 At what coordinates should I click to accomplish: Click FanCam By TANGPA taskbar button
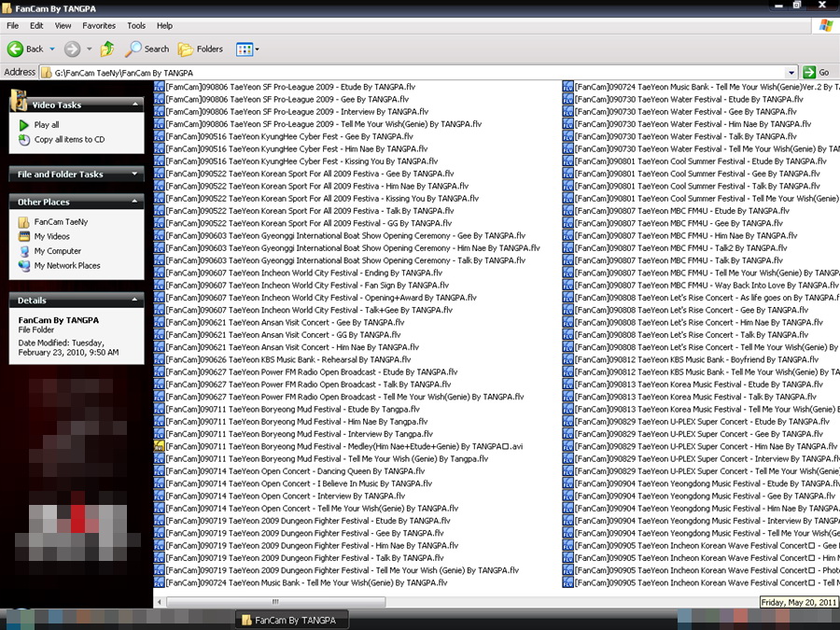coord(292,620)
